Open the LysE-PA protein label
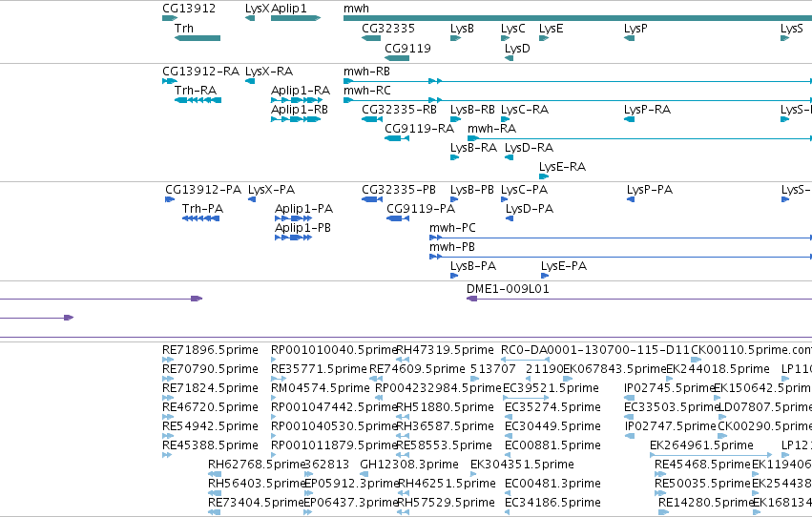This screenshot has width=812, height=517. click(564, 266)
